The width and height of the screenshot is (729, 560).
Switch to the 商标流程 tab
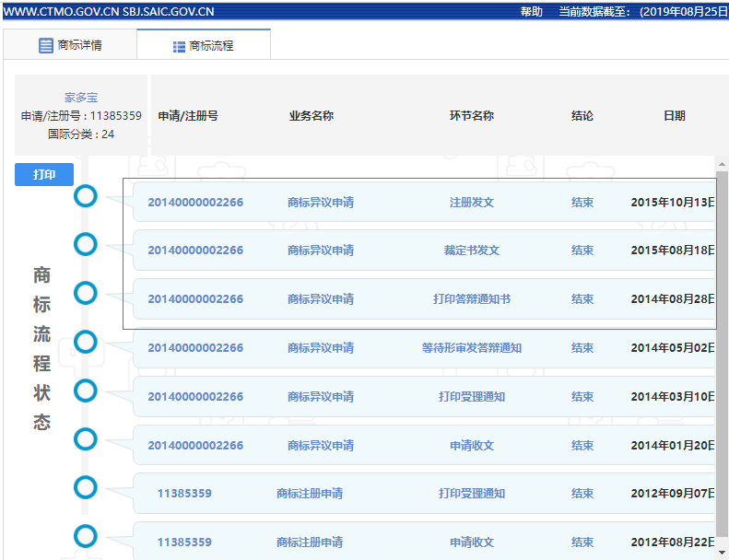[x=204, y=45]
